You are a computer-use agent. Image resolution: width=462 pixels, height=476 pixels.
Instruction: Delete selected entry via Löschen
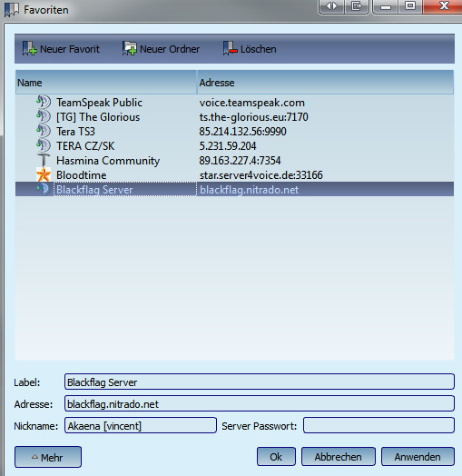coord(250,49)
